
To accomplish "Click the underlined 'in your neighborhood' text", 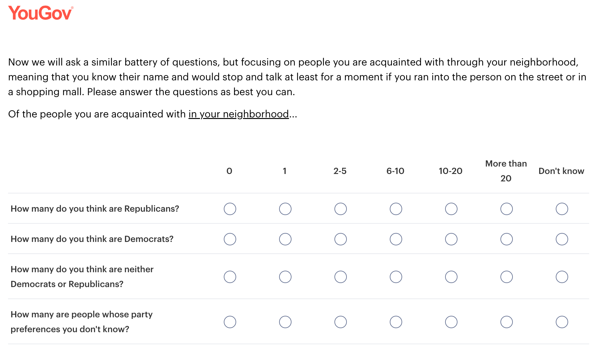I will tap(239, 114).
